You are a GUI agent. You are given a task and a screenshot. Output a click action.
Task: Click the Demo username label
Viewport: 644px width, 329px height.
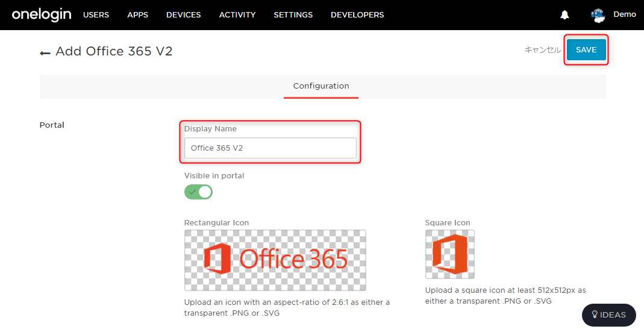click(x=625, y=14)
